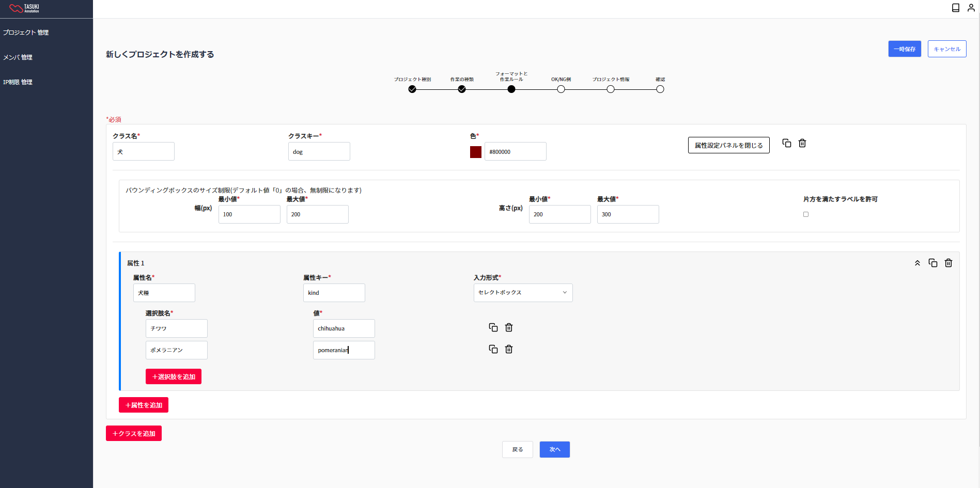The image size is (980, 488).
Task: Duplicate 属性 1 with copy icon
Action: [x=933, y=263]
